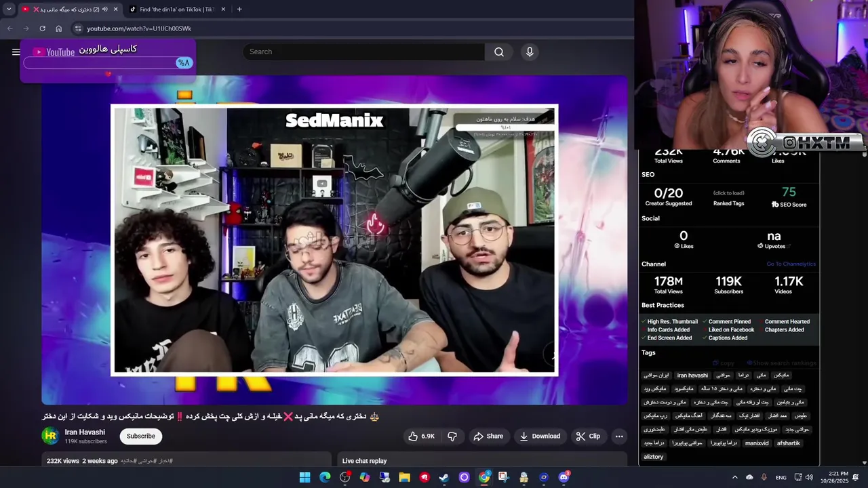Click the Download button

540,436
